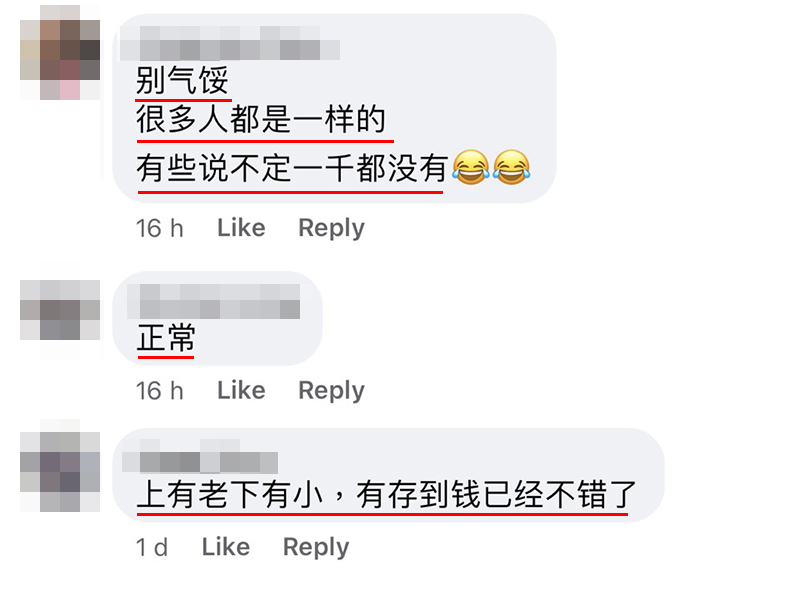The width and height of the screenshot is (800, 613).
Task: Click the 16 h timestamp under 正常
Action: pyautogui.click(x=159, y=391)
